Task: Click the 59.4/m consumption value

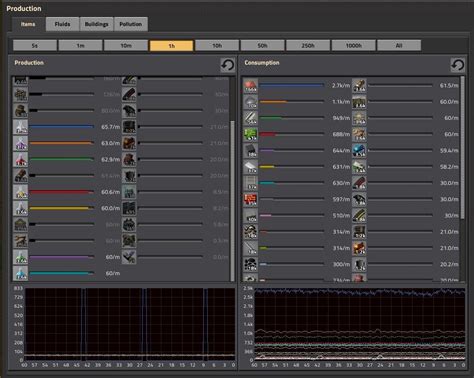Action: (449, 151)
